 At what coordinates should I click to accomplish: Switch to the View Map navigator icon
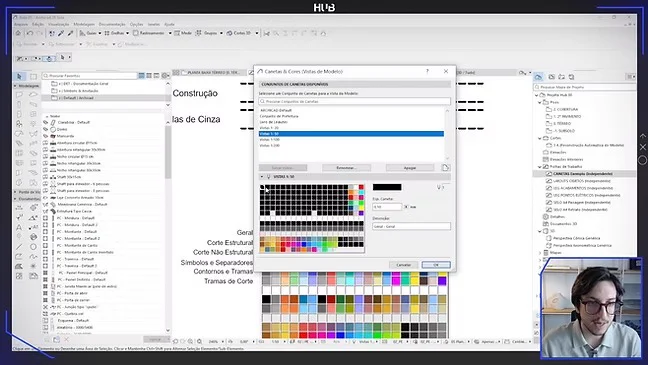(551, 77)
